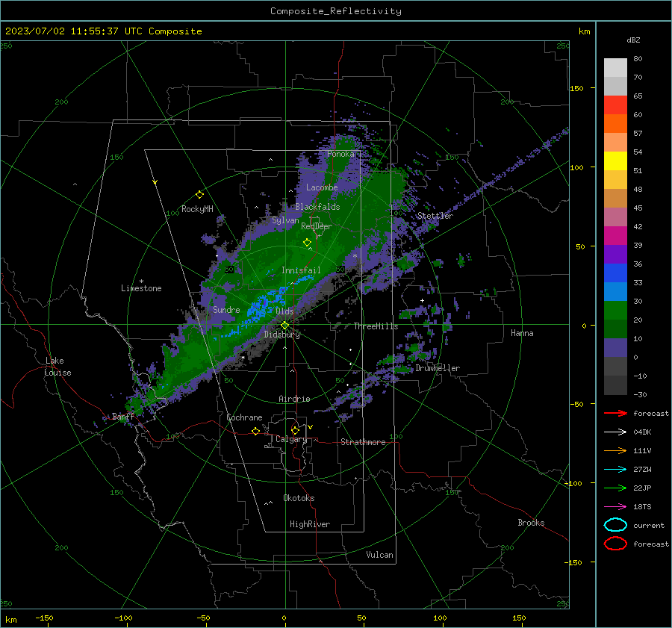Pick the dark orange 60 dBZ swatch
Image resolution: width=672 pixels, height=628 pixels.
(615, 123)
